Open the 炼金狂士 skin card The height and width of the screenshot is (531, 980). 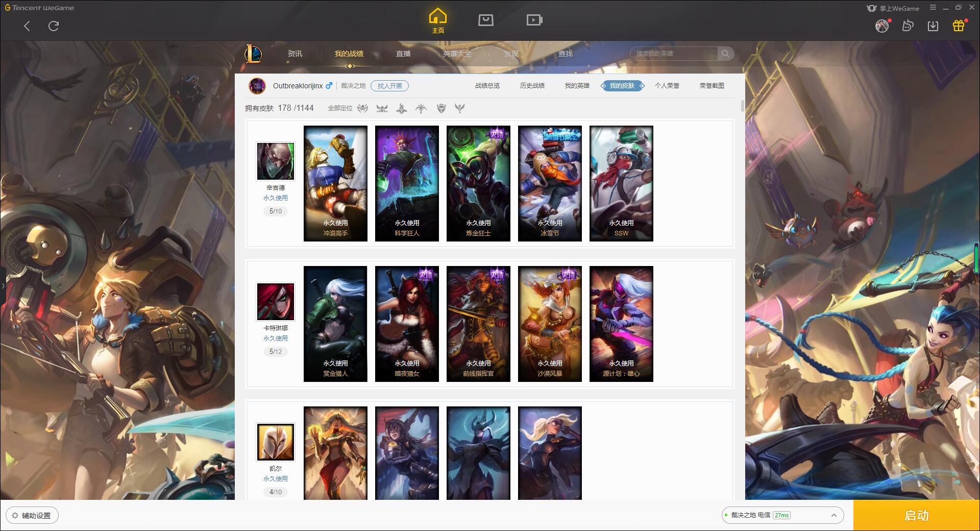tap(478, 183)
